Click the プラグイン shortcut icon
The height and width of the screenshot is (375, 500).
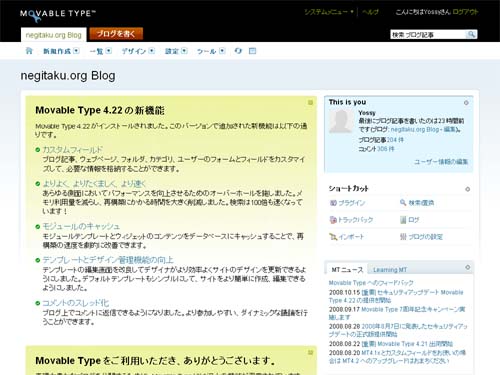(333, 203)
